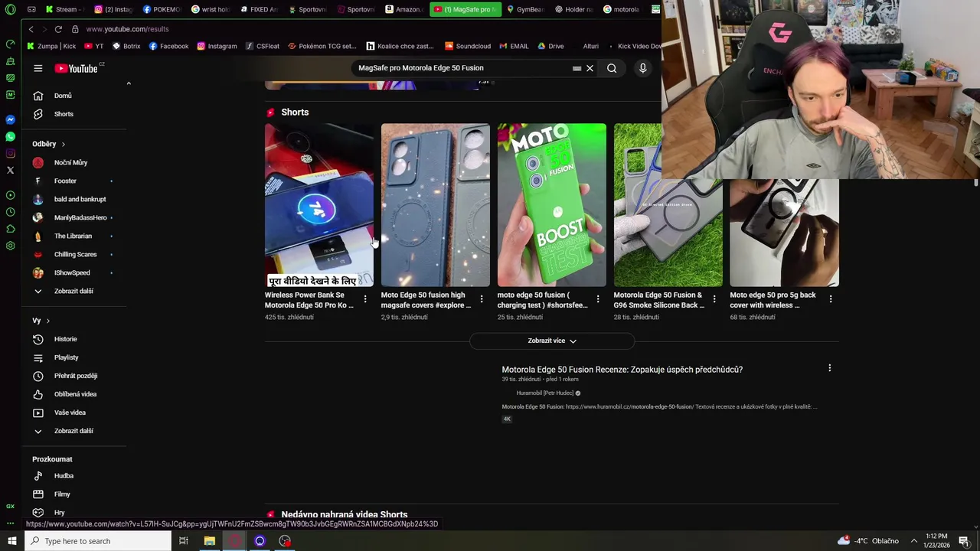
Task: Reload the page with the refresh icon
Action: 58,29
